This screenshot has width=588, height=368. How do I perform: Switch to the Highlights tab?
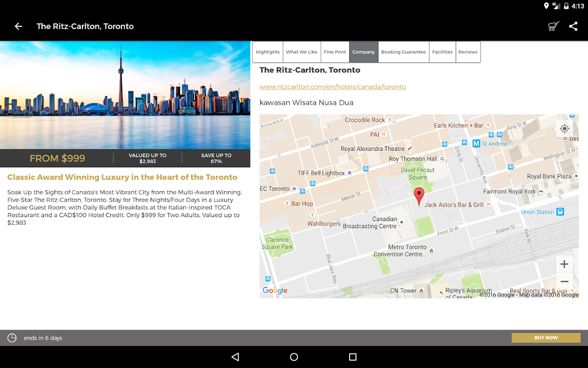[x=268, y=52]
